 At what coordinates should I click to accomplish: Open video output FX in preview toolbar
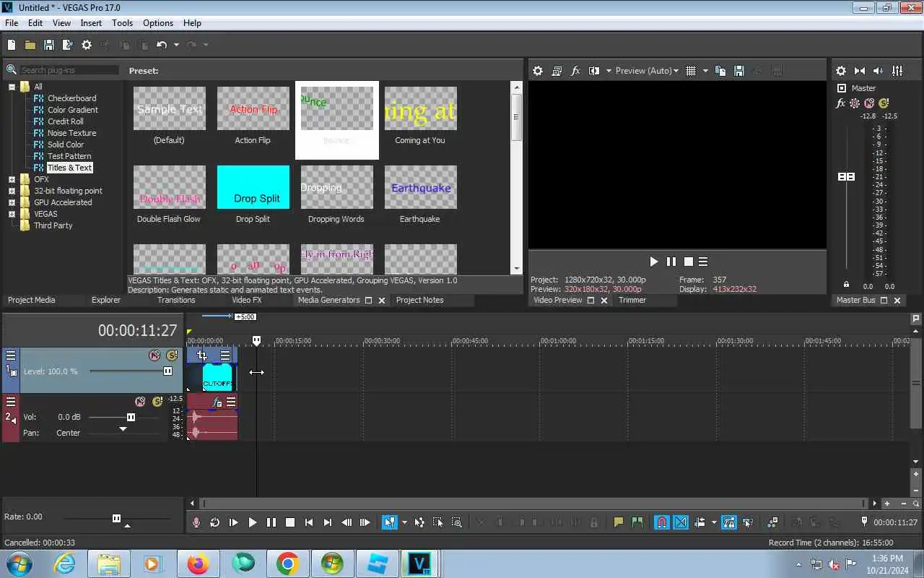(575, 70)
